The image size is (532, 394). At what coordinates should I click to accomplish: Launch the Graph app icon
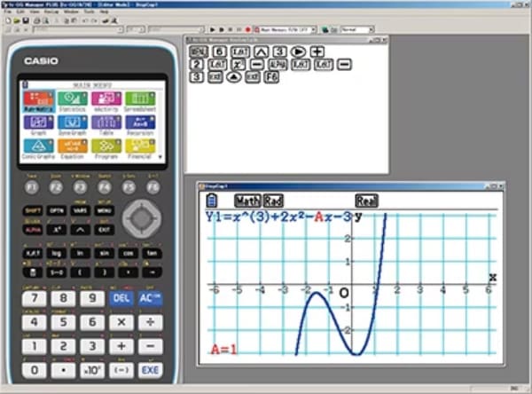[x=38, y=125]
